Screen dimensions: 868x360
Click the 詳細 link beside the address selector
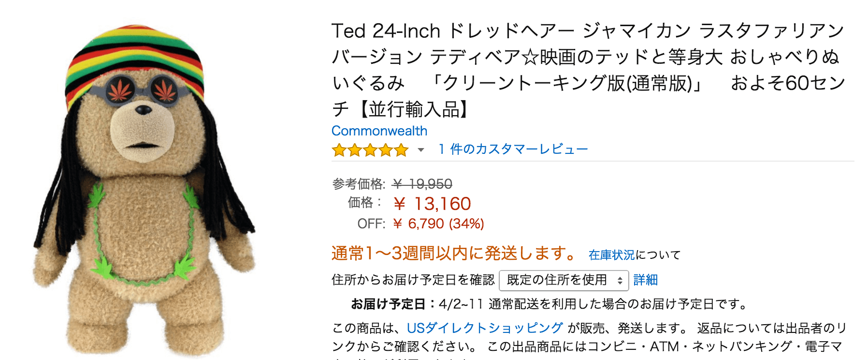pos(646,280)
